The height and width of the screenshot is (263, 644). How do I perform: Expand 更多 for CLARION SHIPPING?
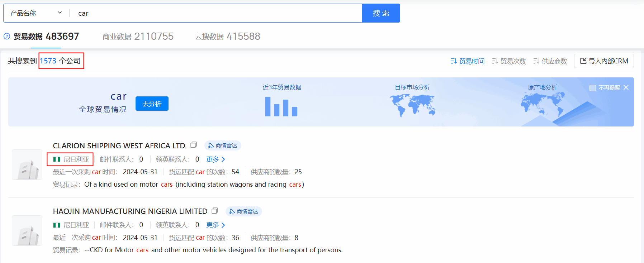click(x=216, y=159)
